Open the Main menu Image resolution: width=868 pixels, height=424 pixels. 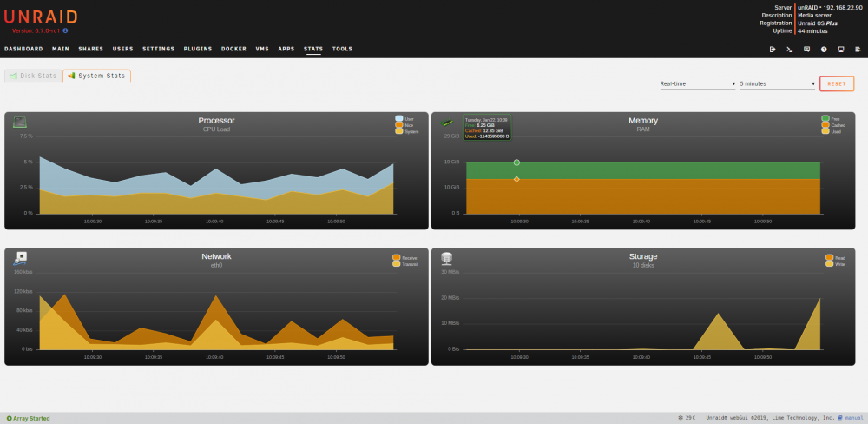(61, 49)
